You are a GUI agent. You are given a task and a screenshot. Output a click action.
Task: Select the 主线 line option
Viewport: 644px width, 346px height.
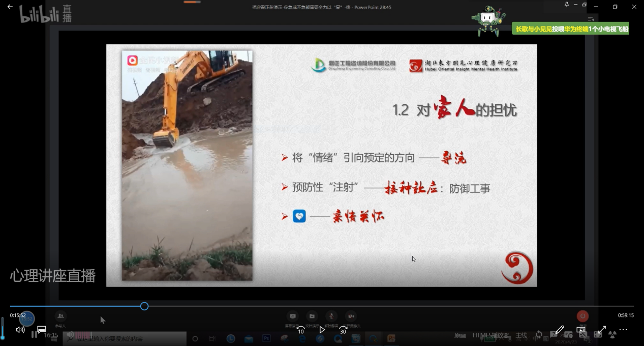[x=521, y=335]
